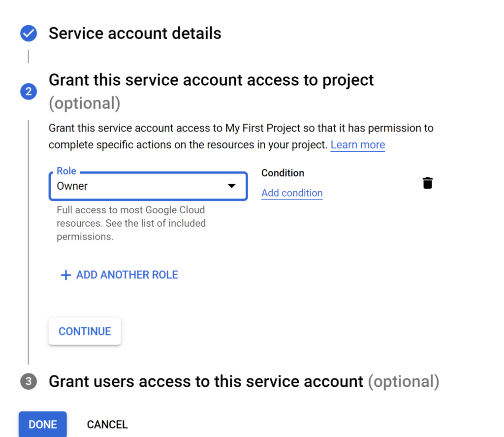Screen dimensions: 504x437
Task: Open the Learn more link
Action: point(358,145)
